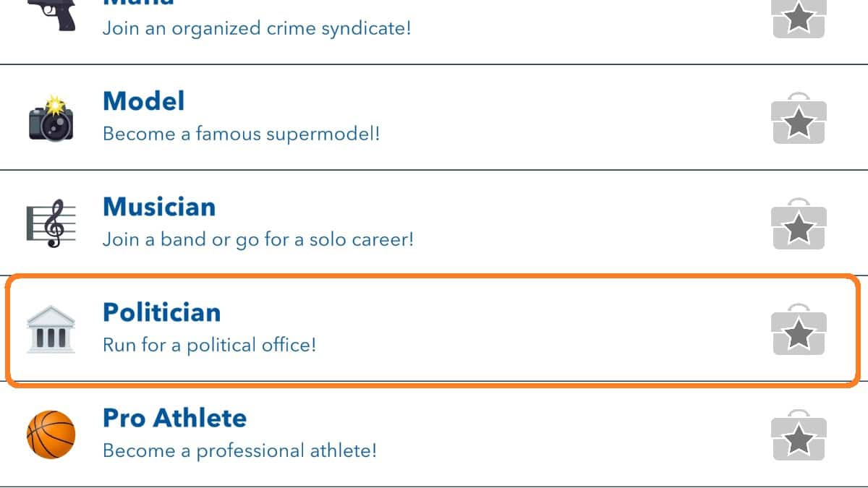Select the Model career title
This screenshot has height=488, width=868.
pos(144,101)
